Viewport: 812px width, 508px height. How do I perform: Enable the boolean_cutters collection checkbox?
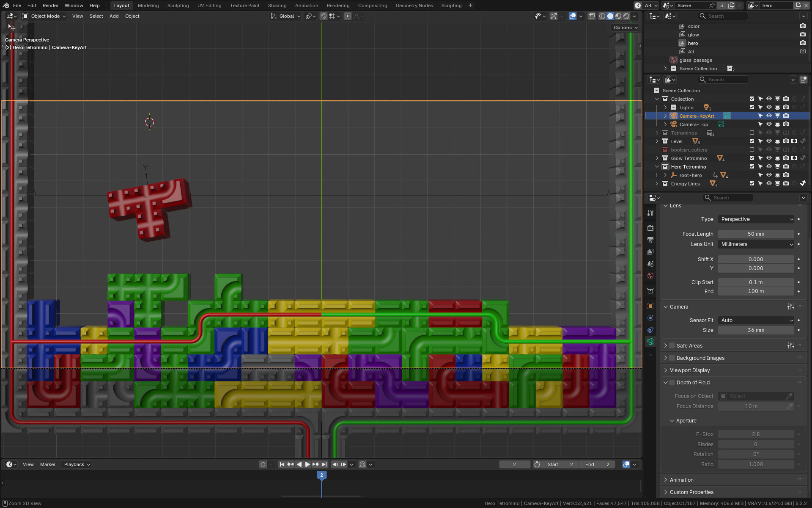coord(752,150)
